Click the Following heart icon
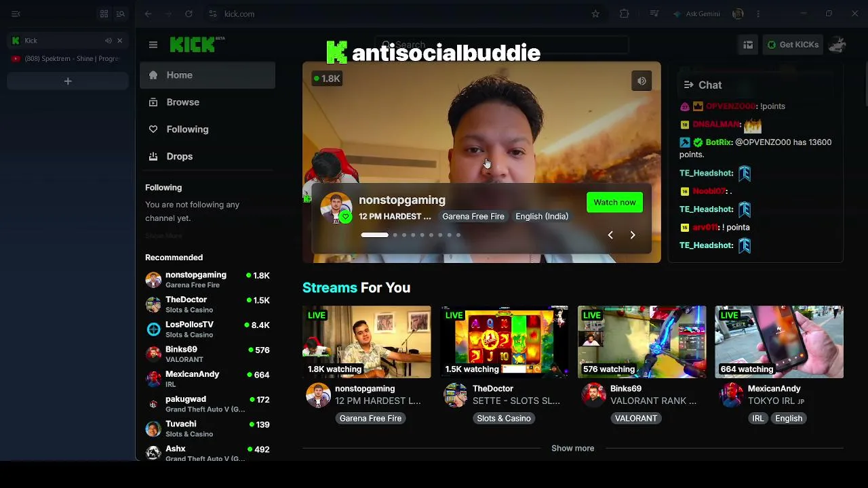Image resolution: width=868 pixels, height=488 pixels. coord(153,129)
